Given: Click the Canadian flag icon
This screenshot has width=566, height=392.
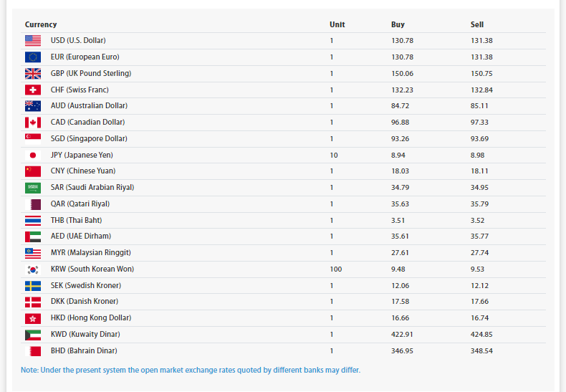Looking at the screenshot, I should pos(33,123).
